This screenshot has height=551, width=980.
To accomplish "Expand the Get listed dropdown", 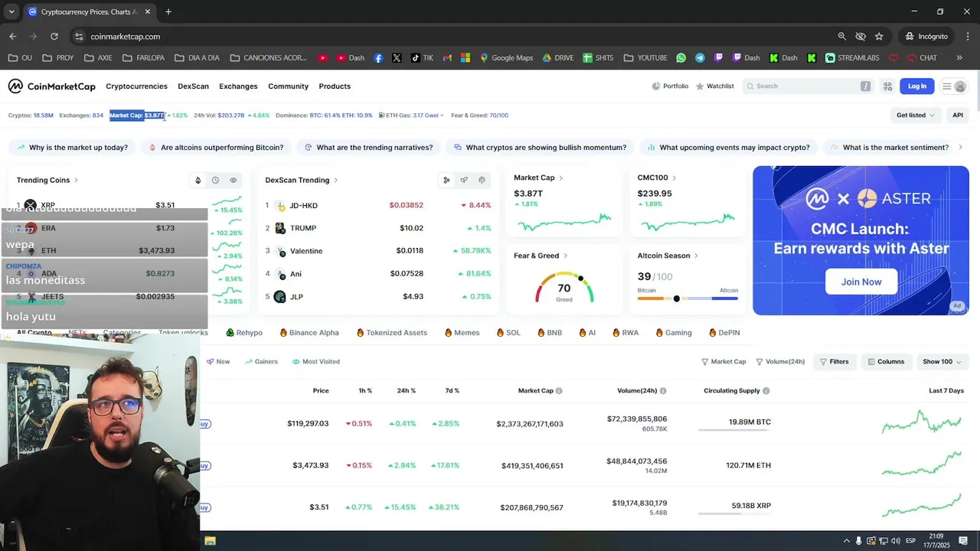I will 916,116.
